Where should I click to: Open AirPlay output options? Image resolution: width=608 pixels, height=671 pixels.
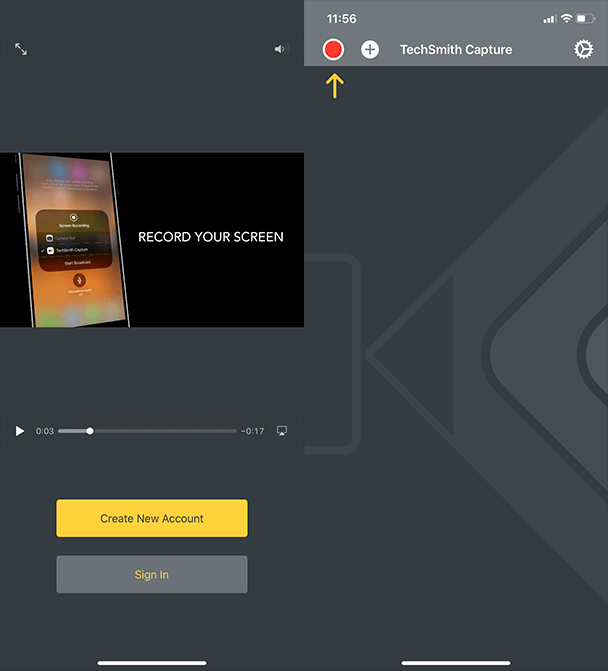coord(282,431)
